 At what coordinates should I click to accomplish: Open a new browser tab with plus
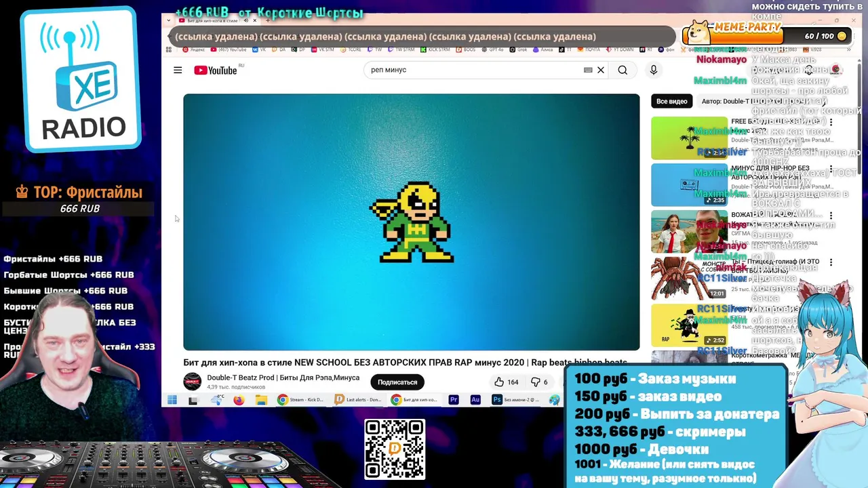[267, 20]
